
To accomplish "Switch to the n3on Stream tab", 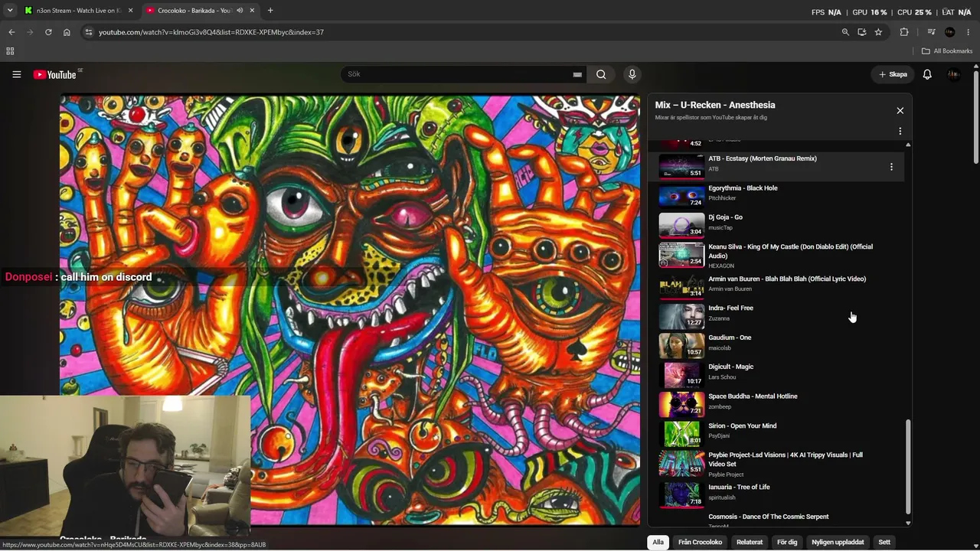I will point(79,11).
